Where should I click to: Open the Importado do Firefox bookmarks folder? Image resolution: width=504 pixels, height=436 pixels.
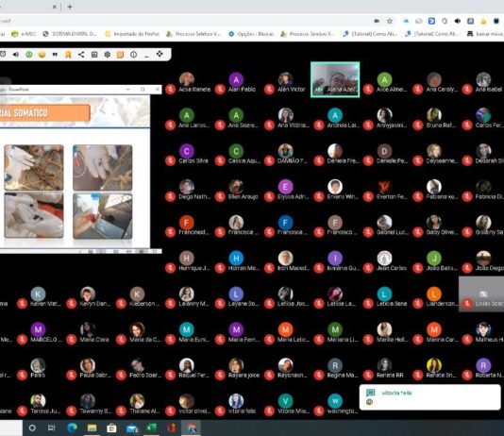coord(132,34)
